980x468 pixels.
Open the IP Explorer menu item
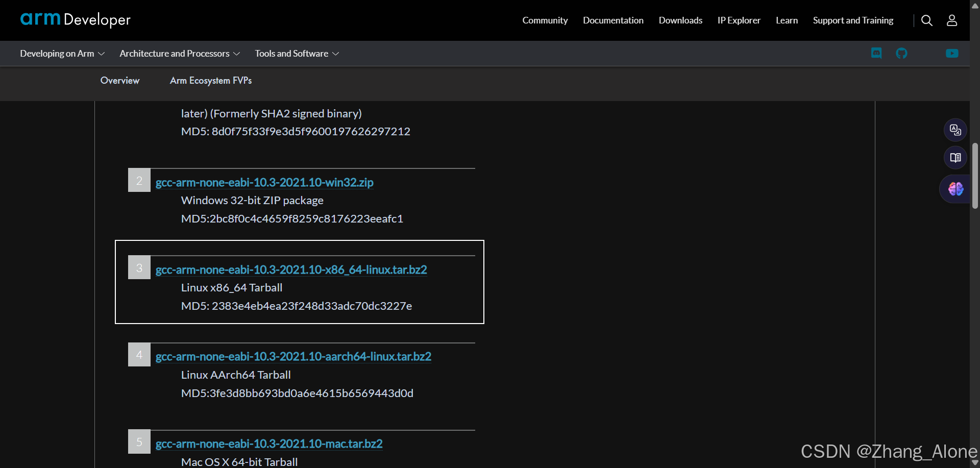739,20
